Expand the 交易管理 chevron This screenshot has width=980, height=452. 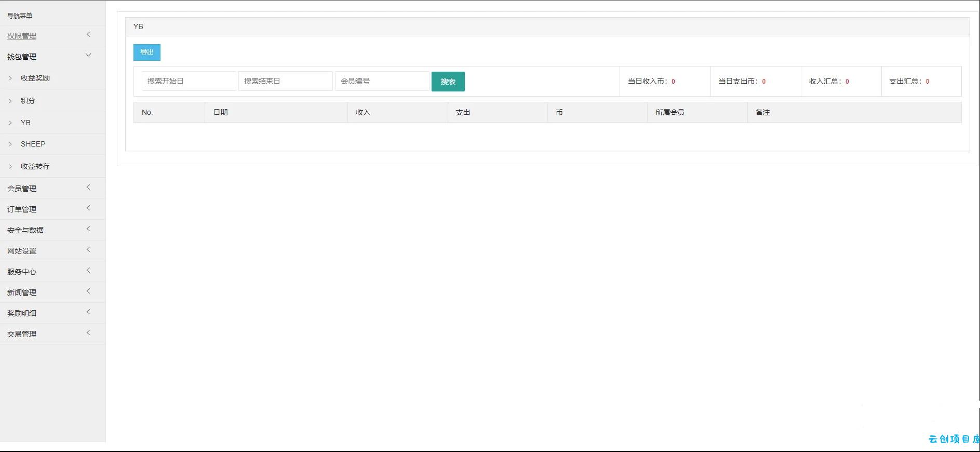tap(88, 333)
